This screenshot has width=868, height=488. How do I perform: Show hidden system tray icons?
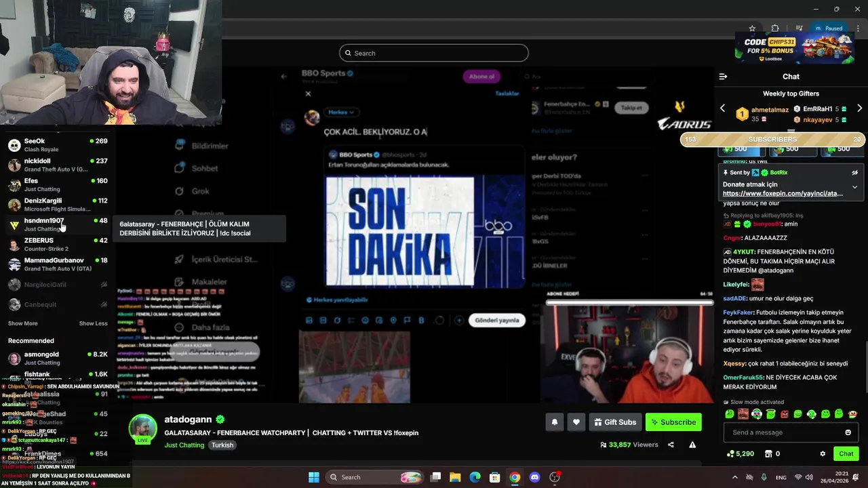734,477
